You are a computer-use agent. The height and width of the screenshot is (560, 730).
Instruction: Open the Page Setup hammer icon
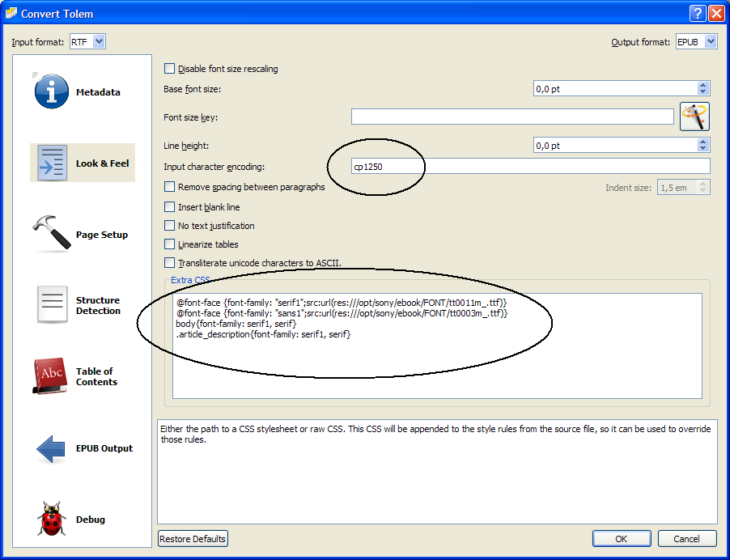coord(52,232)
